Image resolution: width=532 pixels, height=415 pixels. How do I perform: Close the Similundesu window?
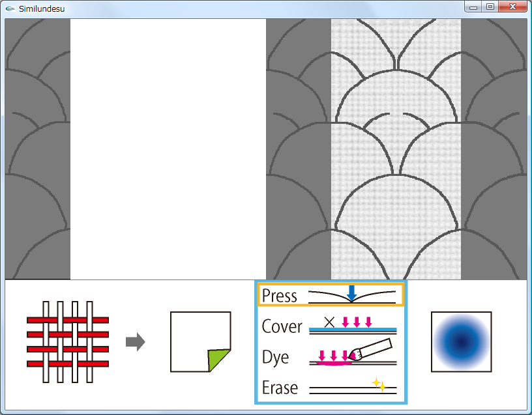coord(512,7)
